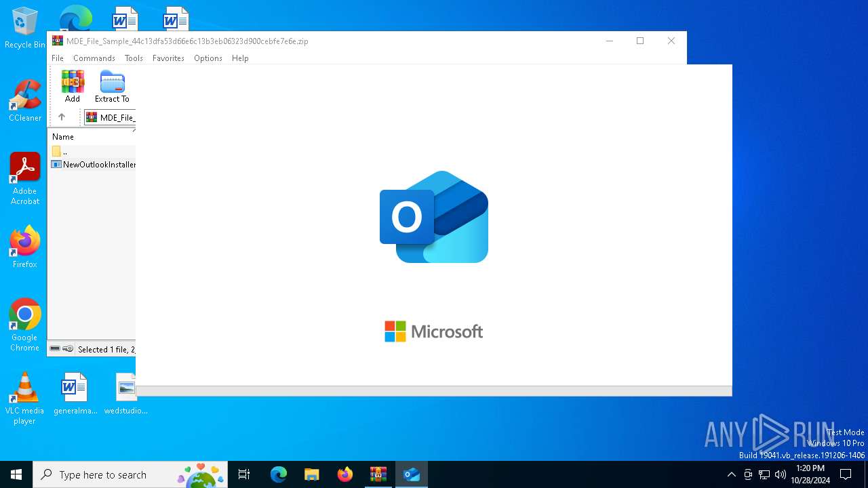The width and height of the screenshot is (868, 488).
Task: Select the wedstudio... image file on desktop
Action: [x=126, y=394]
